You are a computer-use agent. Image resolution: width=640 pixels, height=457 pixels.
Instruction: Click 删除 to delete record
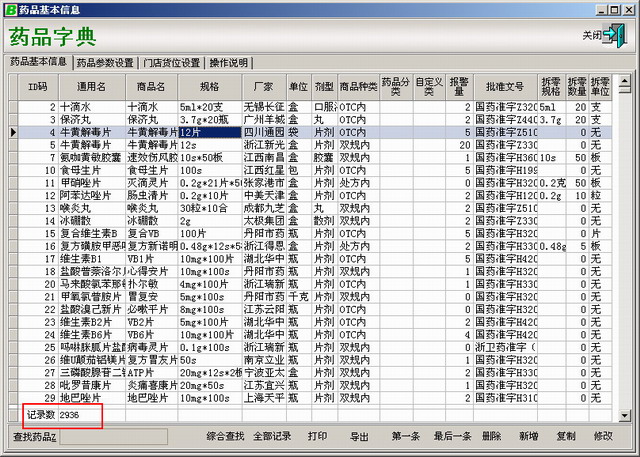click(491, 437)
